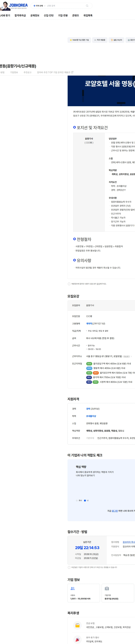Viewport: 135px width, 644px height.
Task: Click 마감일 2026.11.22(일) text
Action: 86,558
